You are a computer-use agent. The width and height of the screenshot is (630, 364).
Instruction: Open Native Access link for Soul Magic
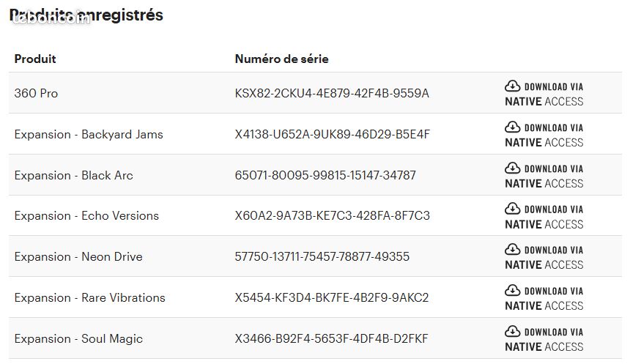click(x=544, y=339)
